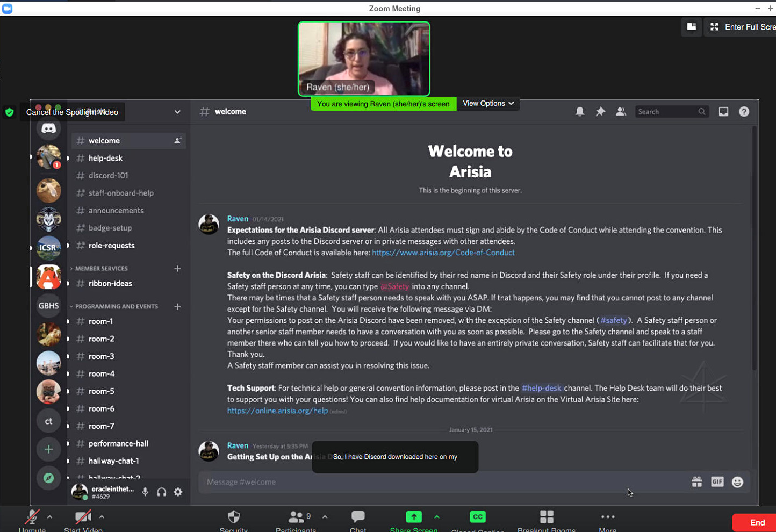The width and height of the screenshot is (776, 532).
Task: Click the Message #welcome input field
Action: [x=430, y=482]
